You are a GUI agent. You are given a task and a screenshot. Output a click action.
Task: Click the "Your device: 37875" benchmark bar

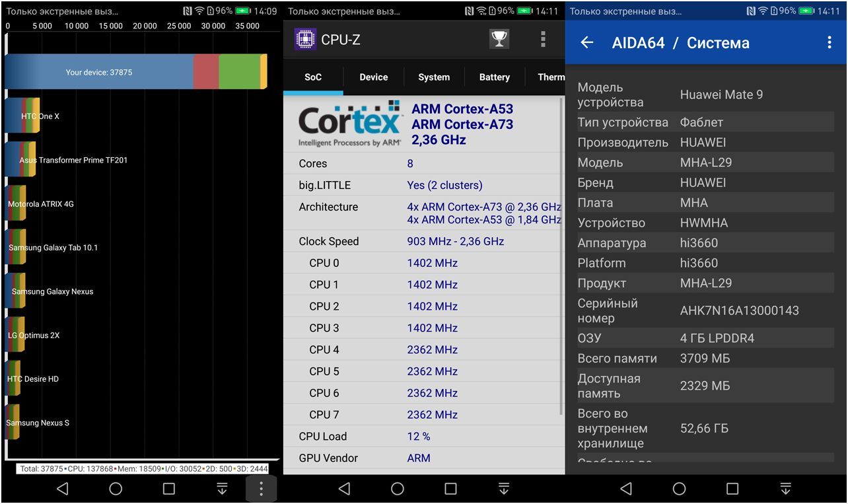tap(135, 72)
